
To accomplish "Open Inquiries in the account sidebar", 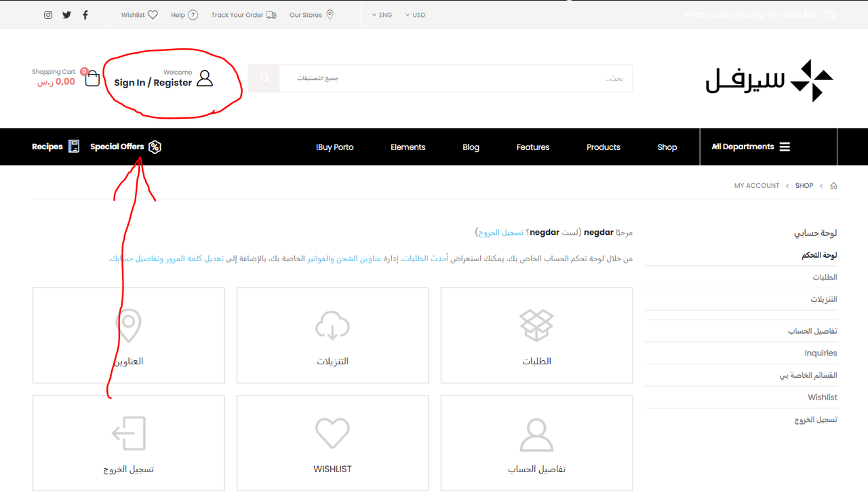I will [821, 353].
